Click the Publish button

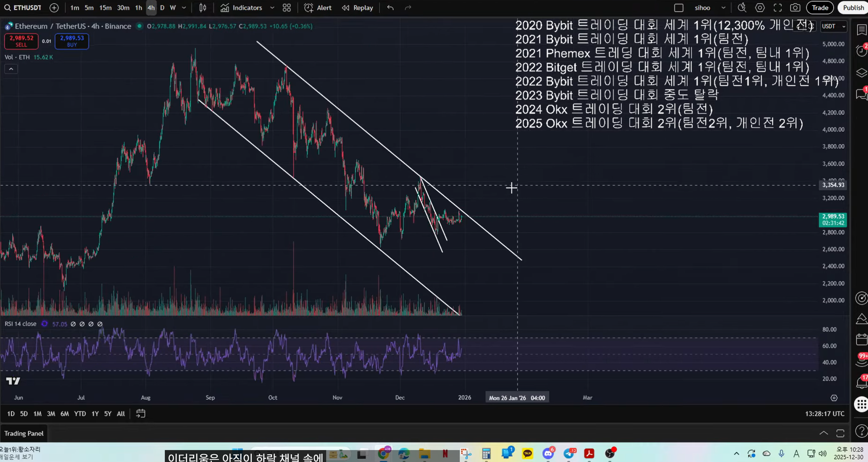click(x=853, y=8)
